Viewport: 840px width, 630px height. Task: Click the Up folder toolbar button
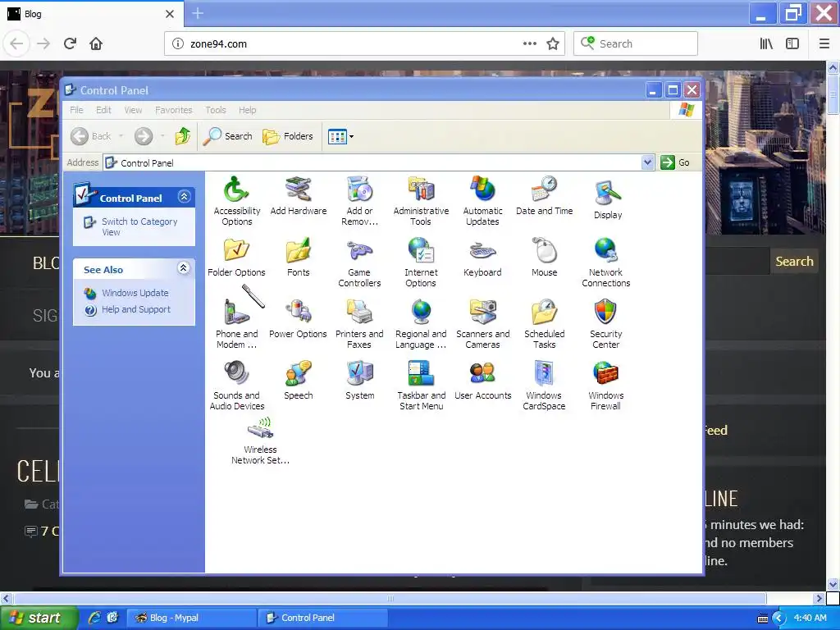(183, 136)
